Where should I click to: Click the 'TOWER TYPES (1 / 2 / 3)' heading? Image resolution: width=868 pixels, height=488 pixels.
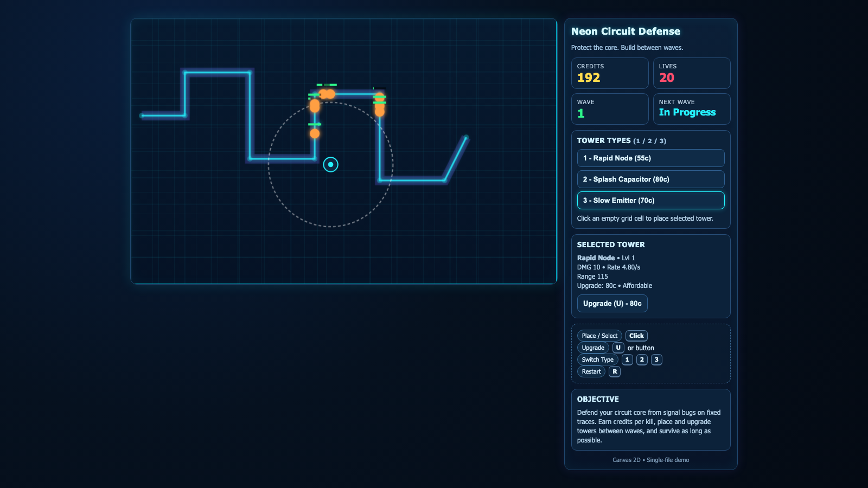pos(622,141)
